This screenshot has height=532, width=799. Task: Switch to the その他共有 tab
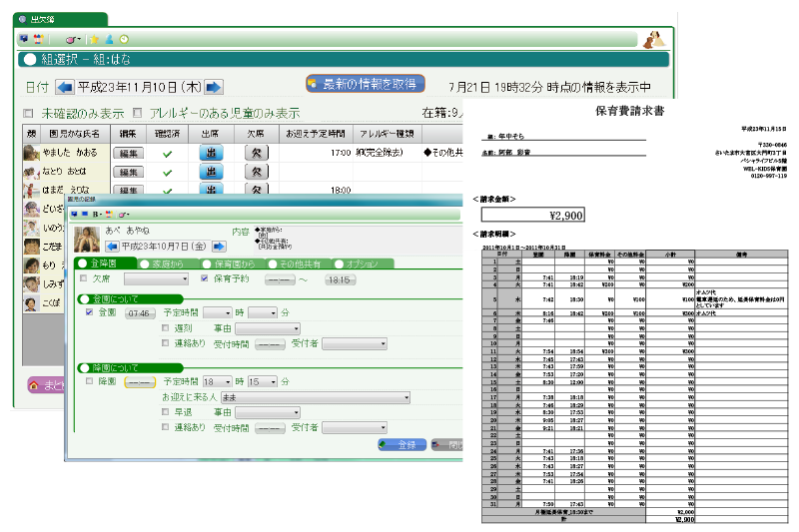coord(300,264)
